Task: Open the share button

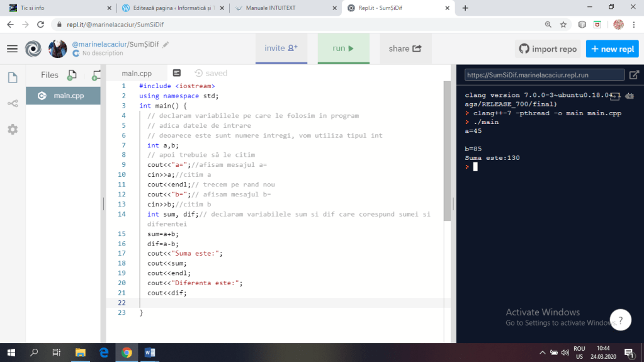Action: pyautogui.click(x=405, y=48)
